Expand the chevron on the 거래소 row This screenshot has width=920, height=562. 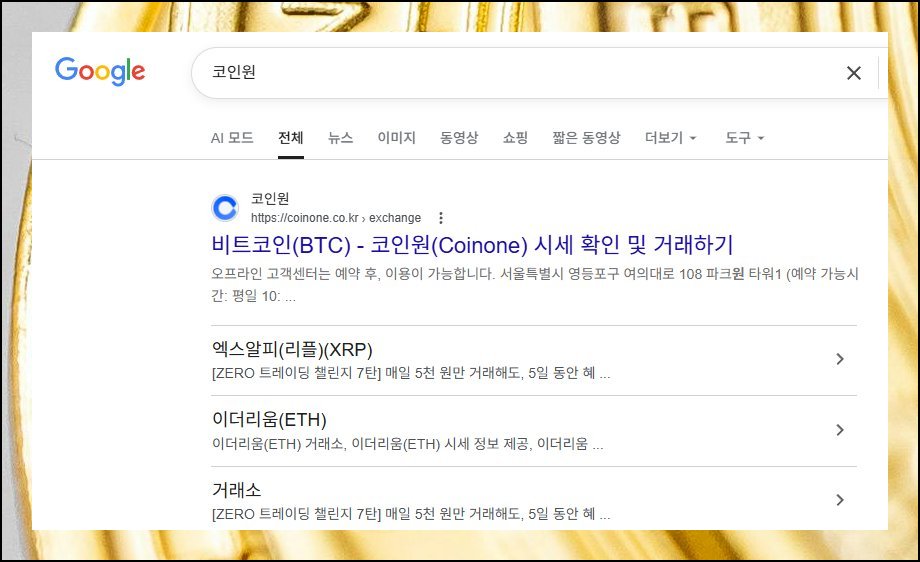click(840, 500)
